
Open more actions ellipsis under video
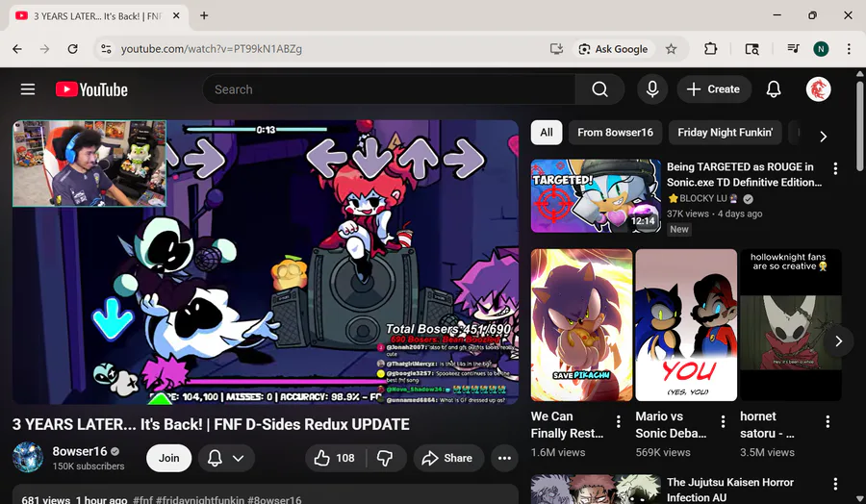504,458
